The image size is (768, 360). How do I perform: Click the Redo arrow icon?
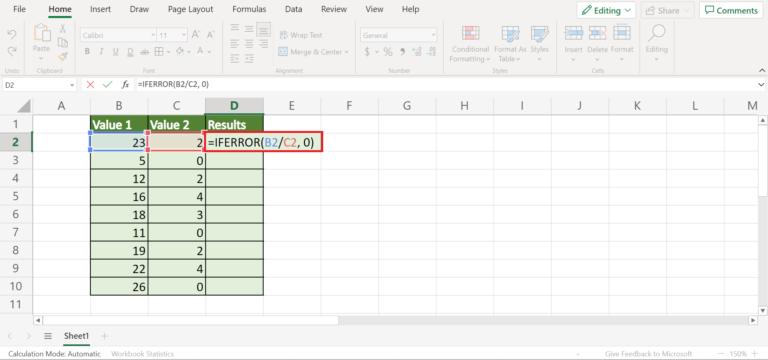12,50
